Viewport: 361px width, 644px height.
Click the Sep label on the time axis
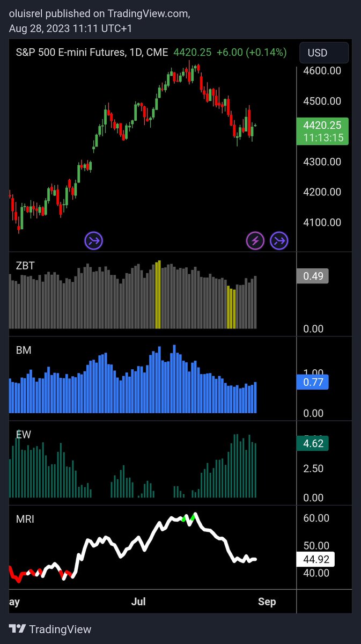267,602
